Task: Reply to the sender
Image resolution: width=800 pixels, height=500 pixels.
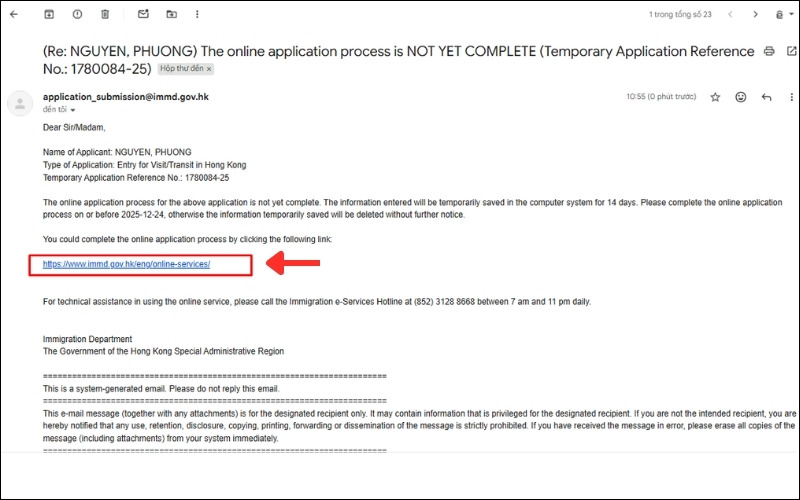Action: click(766, 97)
